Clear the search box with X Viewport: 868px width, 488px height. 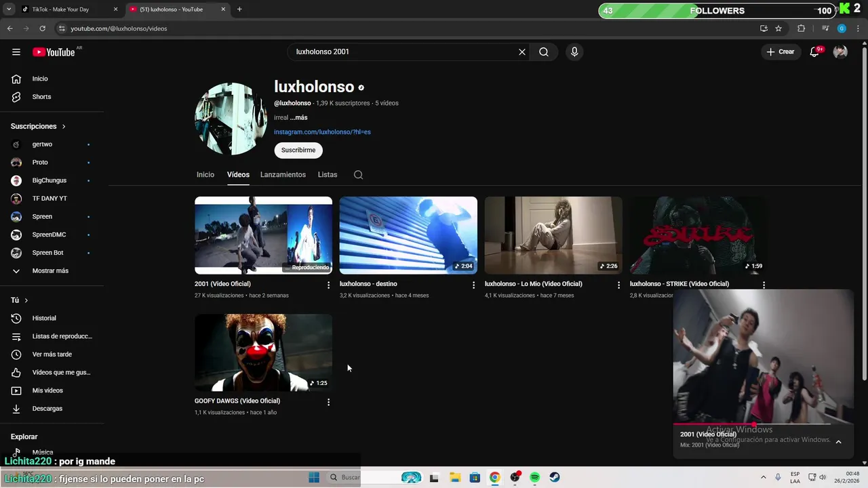522,52
